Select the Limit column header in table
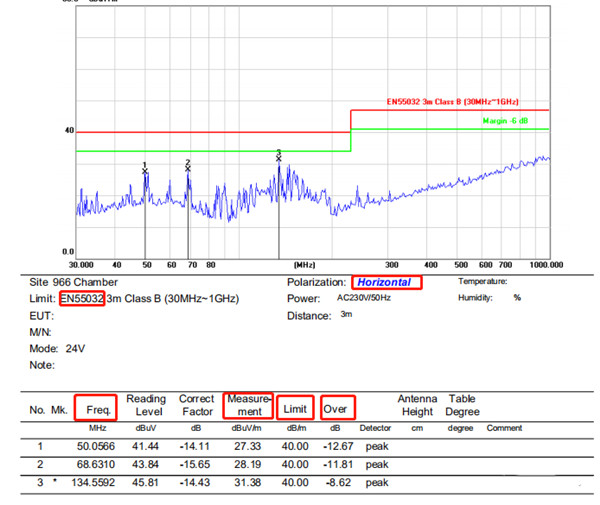Viewport: 600px width, 505px height. click(295, 408)
